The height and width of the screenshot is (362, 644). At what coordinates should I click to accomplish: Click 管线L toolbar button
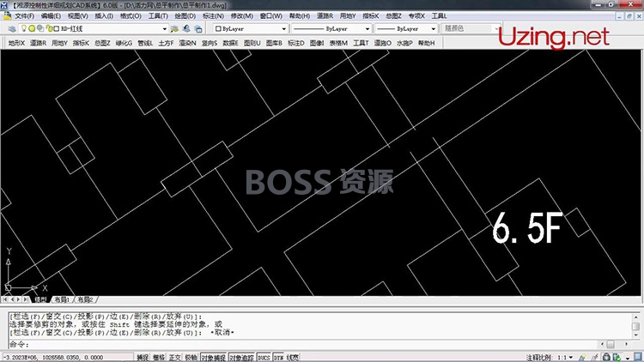click(x=145, y=43)
